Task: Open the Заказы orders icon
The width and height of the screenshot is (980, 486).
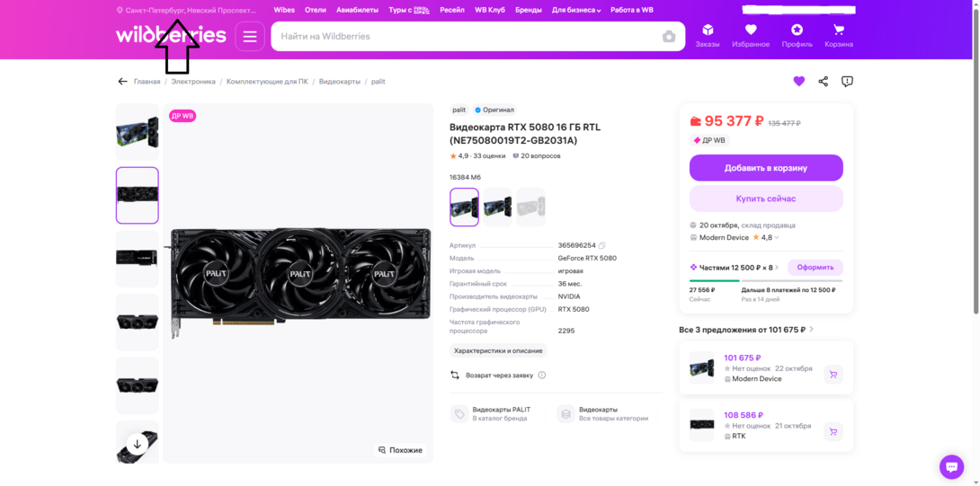Action: tap(708, 36)
